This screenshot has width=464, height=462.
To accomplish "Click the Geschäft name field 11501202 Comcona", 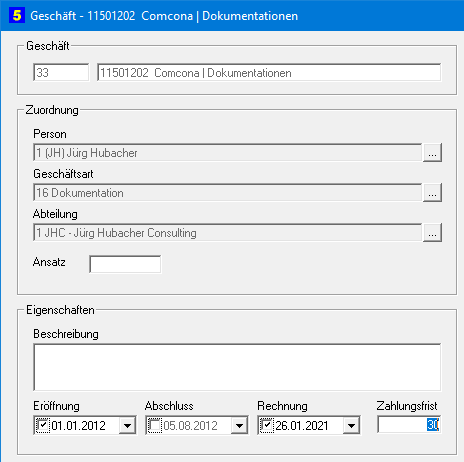I will (x=269, y=72).
